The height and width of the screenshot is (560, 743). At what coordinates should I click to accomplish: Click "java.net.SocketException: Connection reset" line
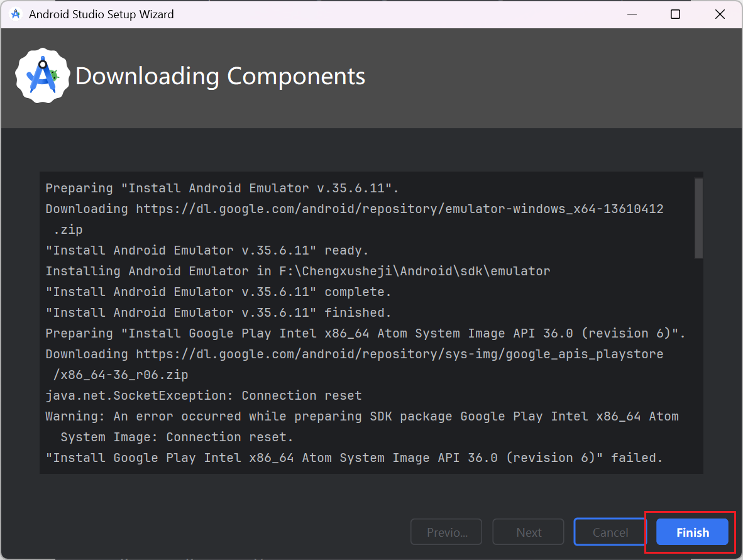[204, 395]
